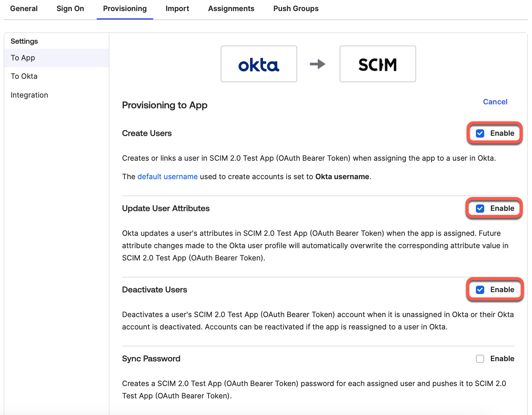
Task: Open Integration settings in sidebar
Action: tap(29, 95)
